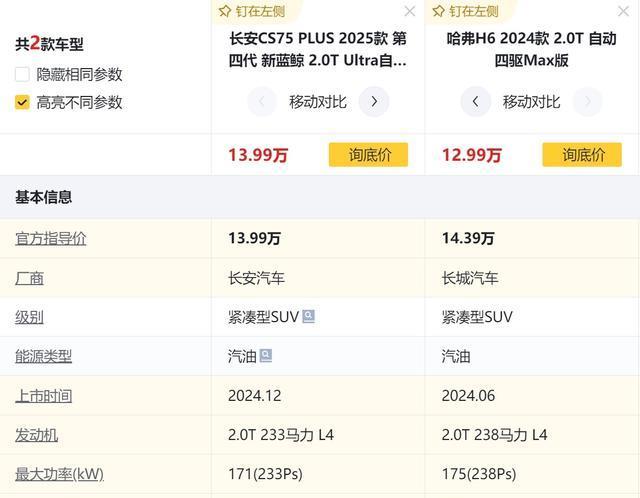640x498 pixels.
Task: Open 级别 parameter link
Action: tap(29, 317)
